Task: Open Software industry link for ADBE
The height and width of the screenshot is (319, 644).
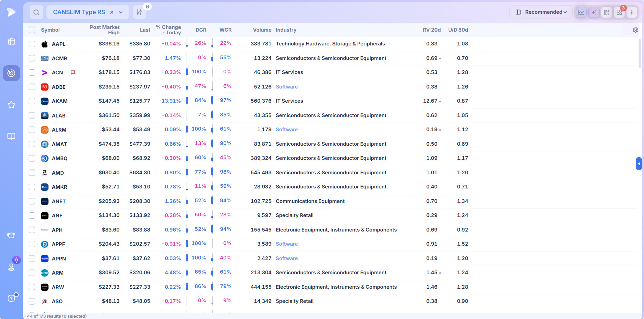Action: pos(287,87)
